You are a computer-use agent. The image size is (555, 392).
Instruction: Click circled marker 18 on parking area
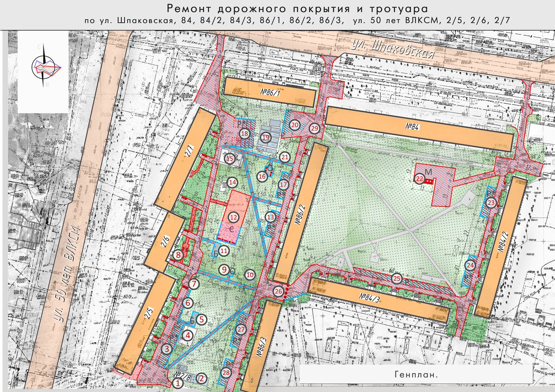pyautogui.click(x=244, y=134)
